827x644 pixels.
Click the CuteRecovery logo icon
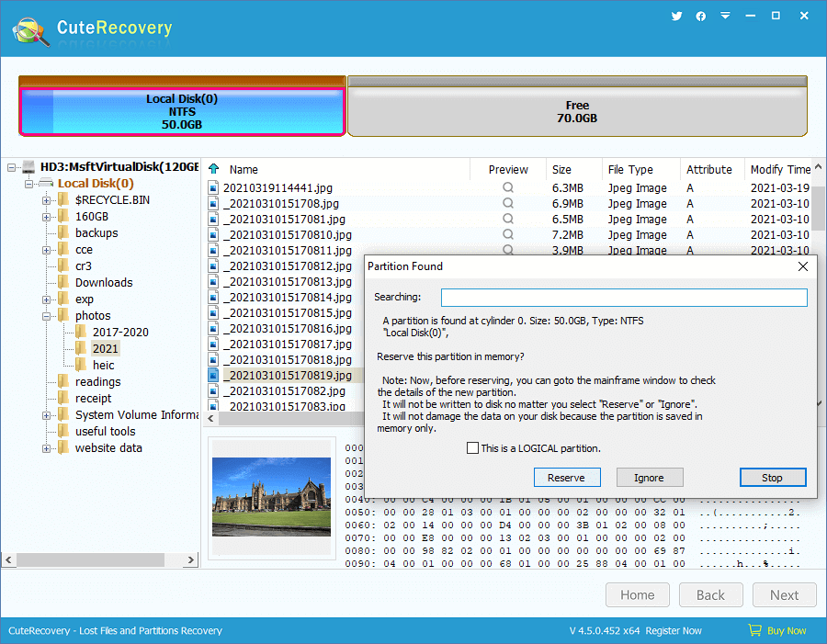click(x=31, y=31)
